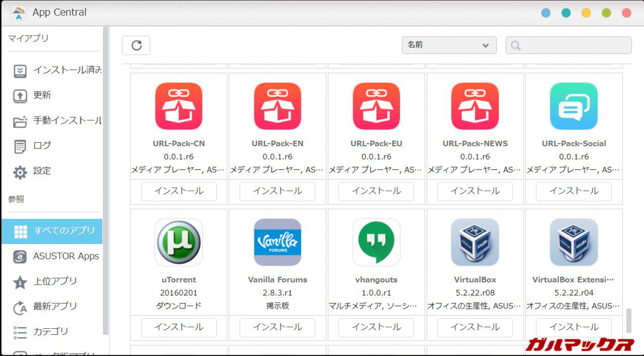Open the ログ sidebar item
644x356 pixels.
(x=42, y=145)
